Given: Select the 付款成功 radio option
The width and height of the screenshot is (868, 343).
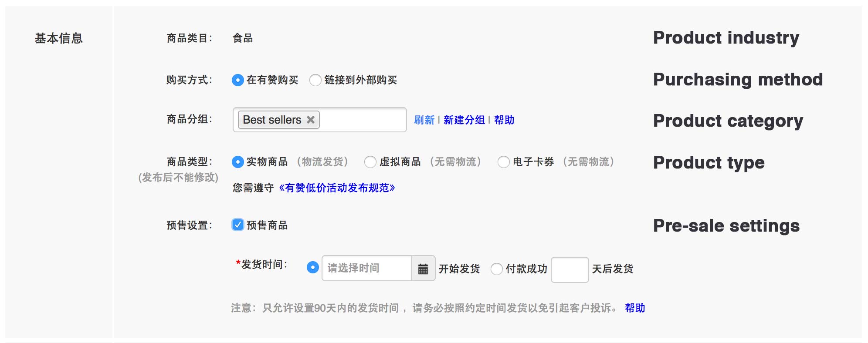Looking at the screenshot, I should [496, 269].
